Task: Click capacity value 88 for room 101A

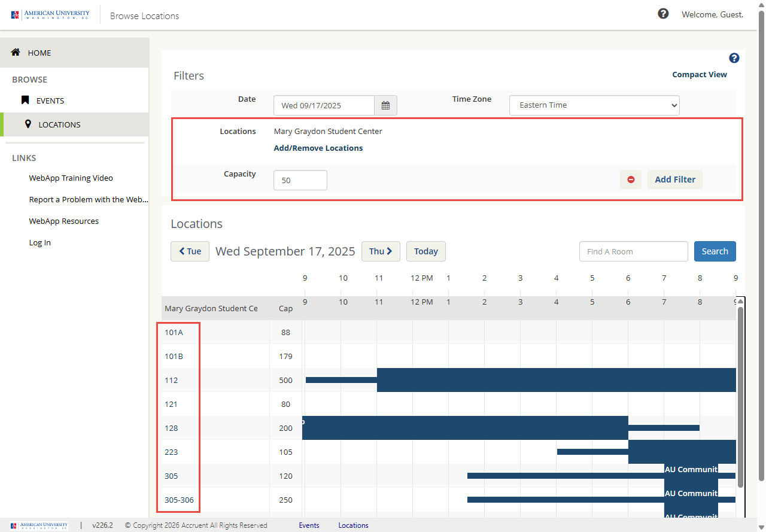Action: (285, 332)
